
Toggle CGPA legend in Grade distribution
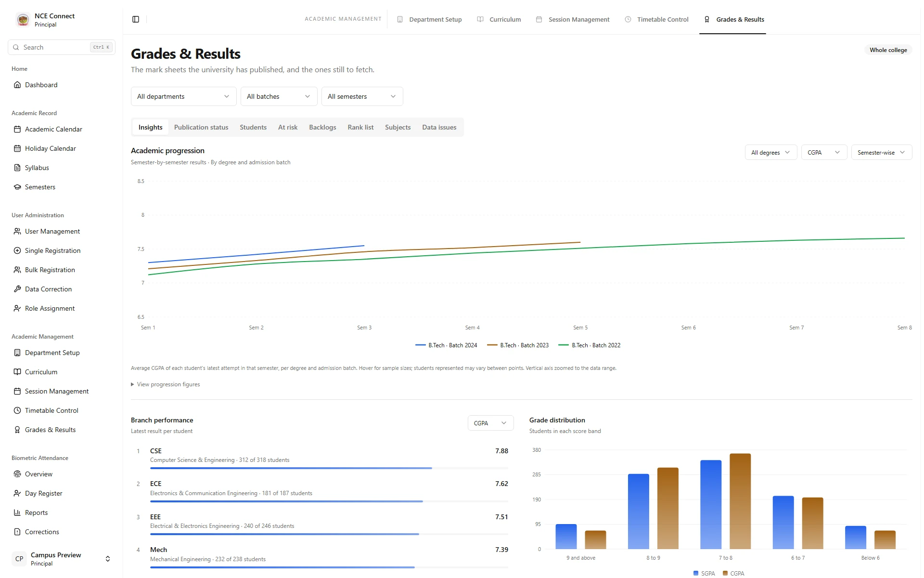pyautogui.click(x=733, y=573)
